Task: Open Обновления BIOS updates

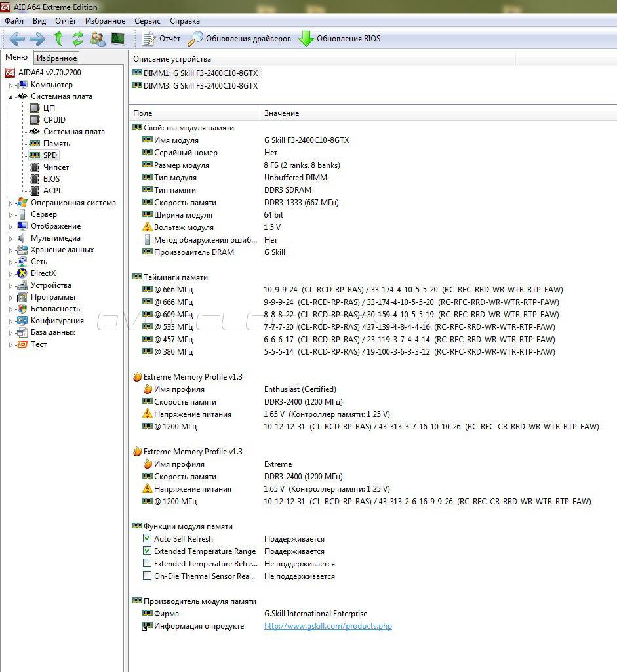Action: click(x=340, y=39)
